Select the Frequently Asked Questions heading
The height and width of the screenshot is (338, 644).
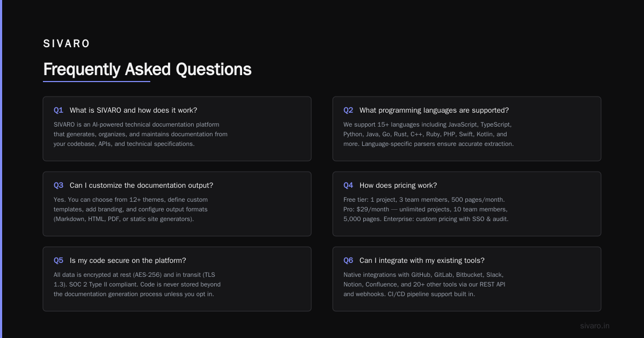tap(147, 69)
